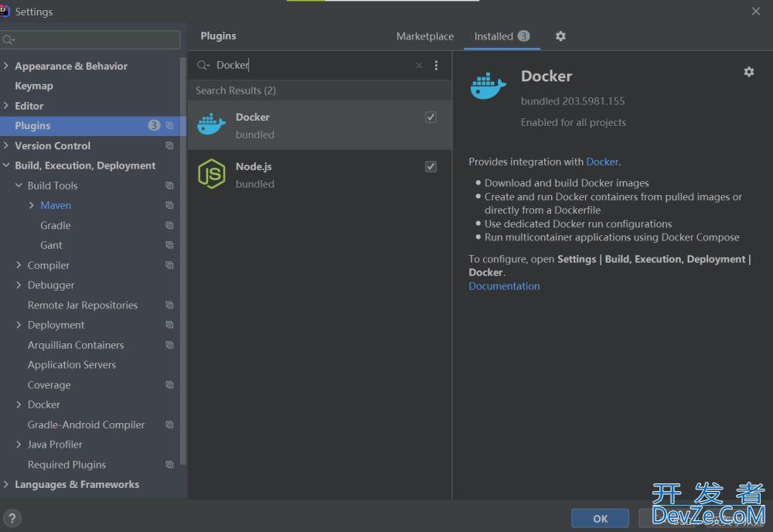The height and width of the screenshot is (532, 773).
Task: Click the Docker whale icon in results
Action: [211, 124]
